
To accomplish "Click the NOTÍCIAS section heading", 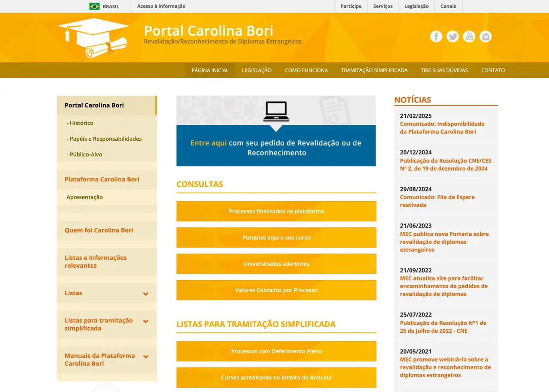I will 413,100.
